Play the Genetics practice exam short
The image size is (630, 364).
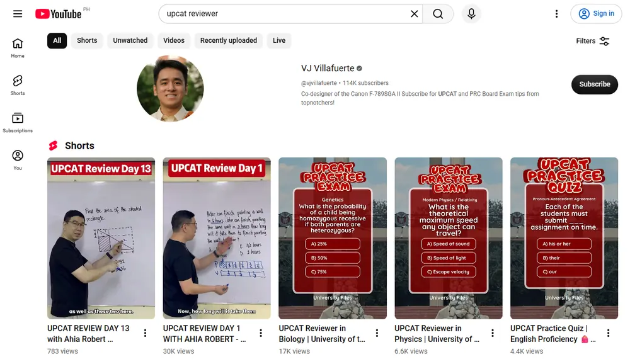333,238
